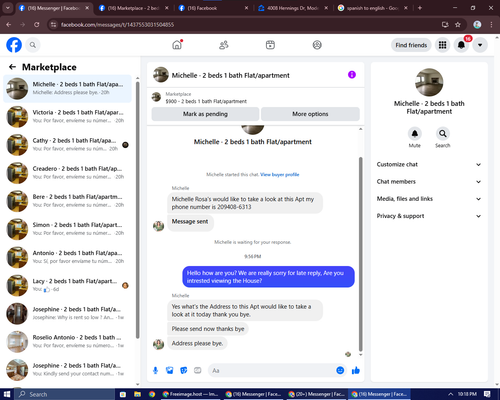The height and width of the screenshot is (400, 500).
Task: Click the address bar URL
Action: 117,25
